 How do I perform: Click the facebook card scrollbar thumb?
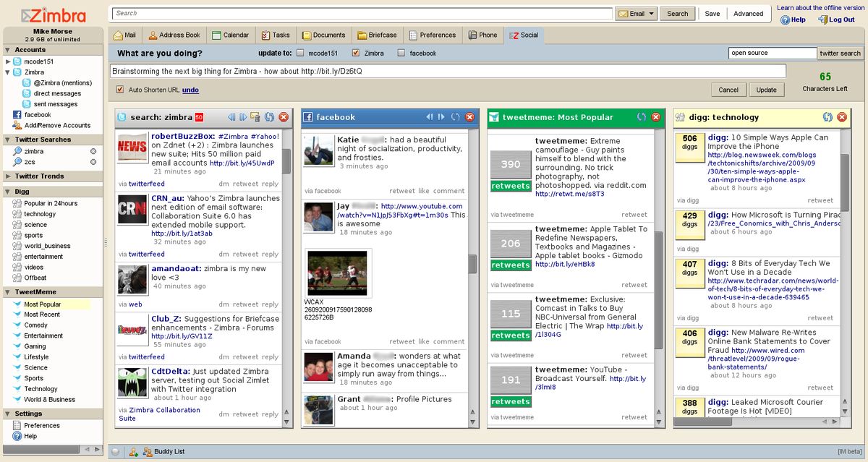pos(472,264)
